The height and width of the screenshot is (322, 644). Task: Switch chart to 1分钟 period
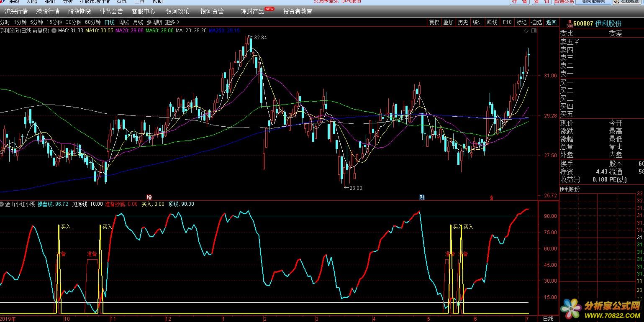click(20, 22)
